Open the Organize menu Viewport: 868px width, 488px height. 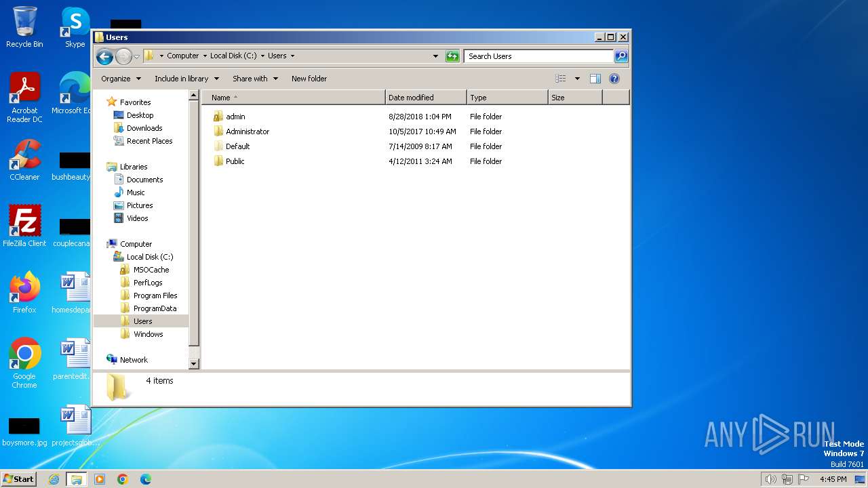pos(121,79)
